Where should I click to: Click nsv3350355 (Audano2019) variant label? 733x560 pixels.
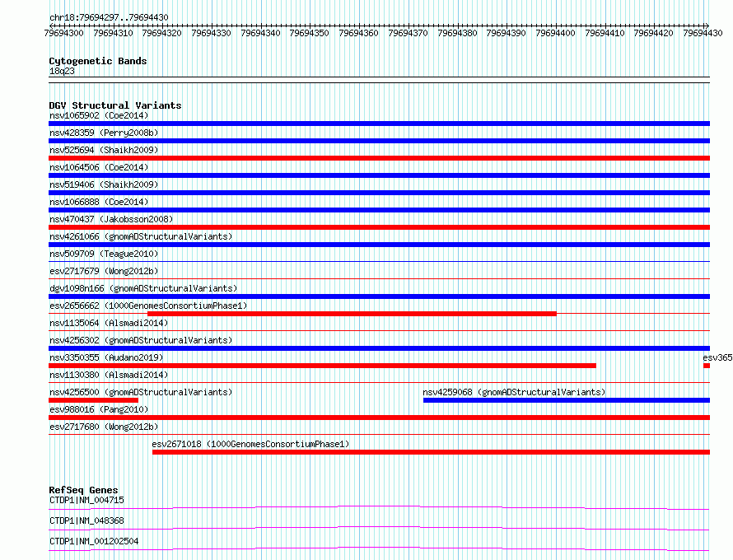tap(106, 357)
